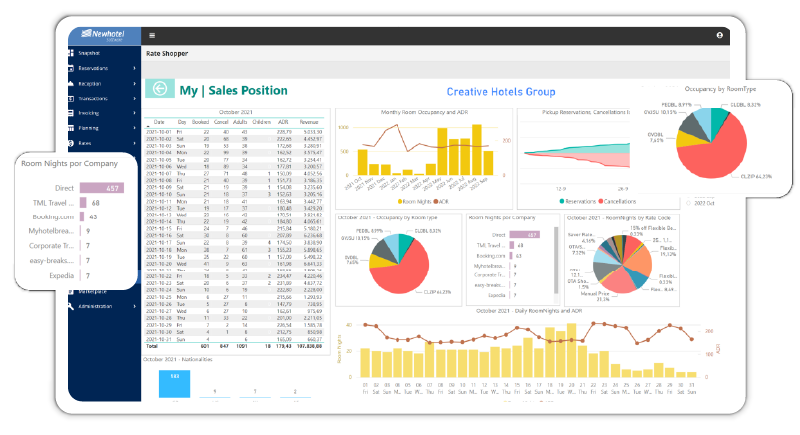This screenshot has height=435, width=800.
Task: Expand the Administration chevron
Action: click(x=135, y=306)
